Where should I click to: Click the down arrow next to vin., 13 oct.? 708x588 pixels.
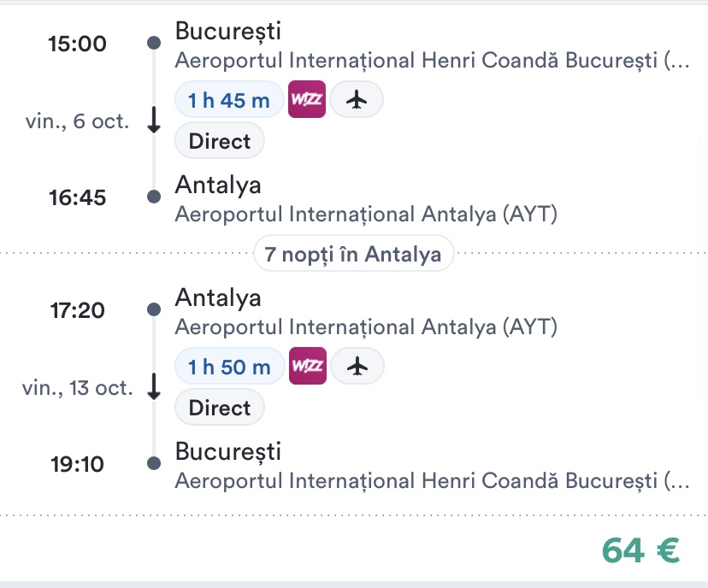tap(154, 388)
